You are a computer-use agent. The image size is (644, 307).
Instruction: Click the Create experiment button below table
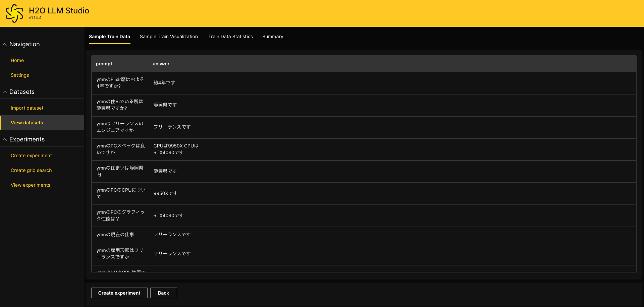coord(119,293)
